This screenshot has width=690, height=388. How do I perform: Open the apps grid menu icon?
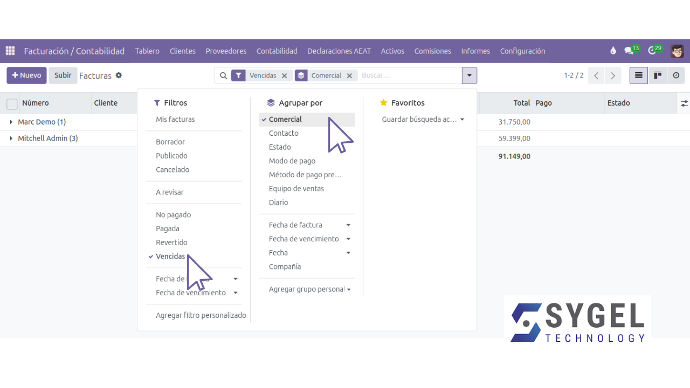point(10,51)
